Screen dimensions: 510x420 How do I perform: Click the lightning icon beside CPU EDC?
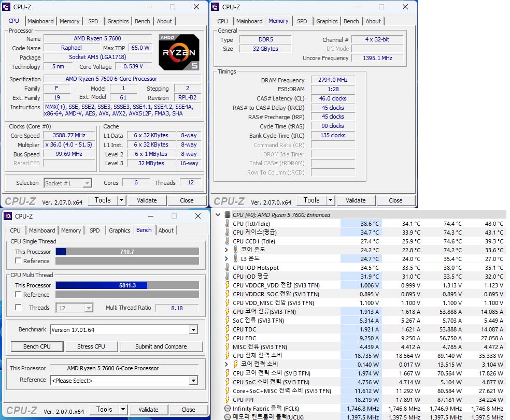tap(228, 338)
